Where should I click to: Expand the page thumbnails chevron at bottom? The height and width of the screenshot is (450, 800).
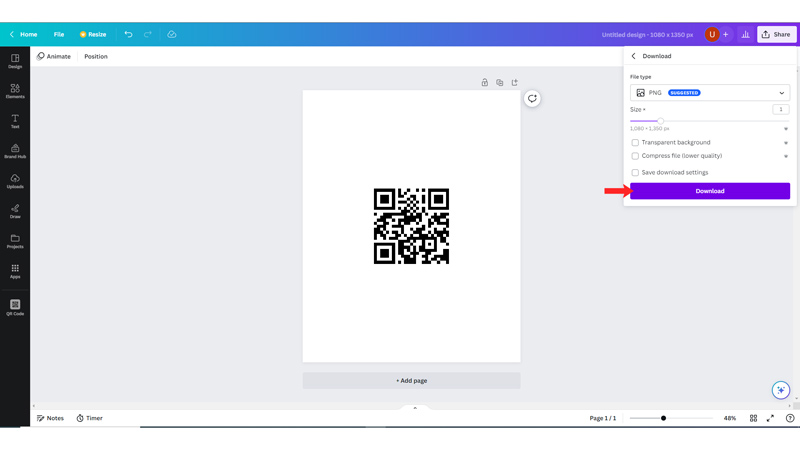pos(415,408)
